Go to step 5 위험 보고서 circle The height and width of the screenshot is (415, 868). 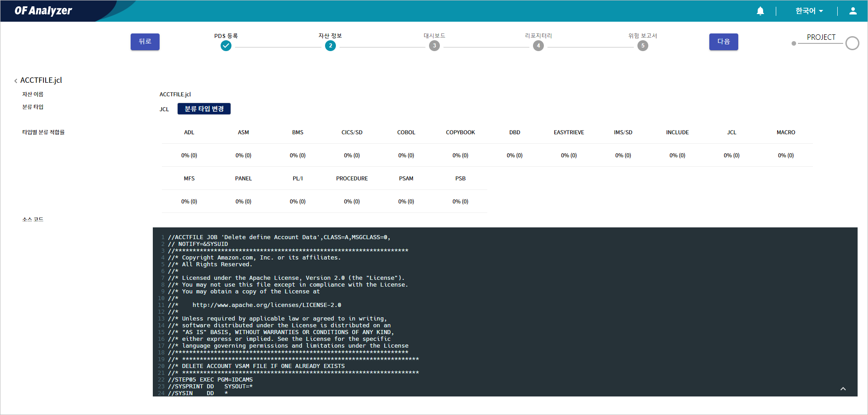(643, 46)
